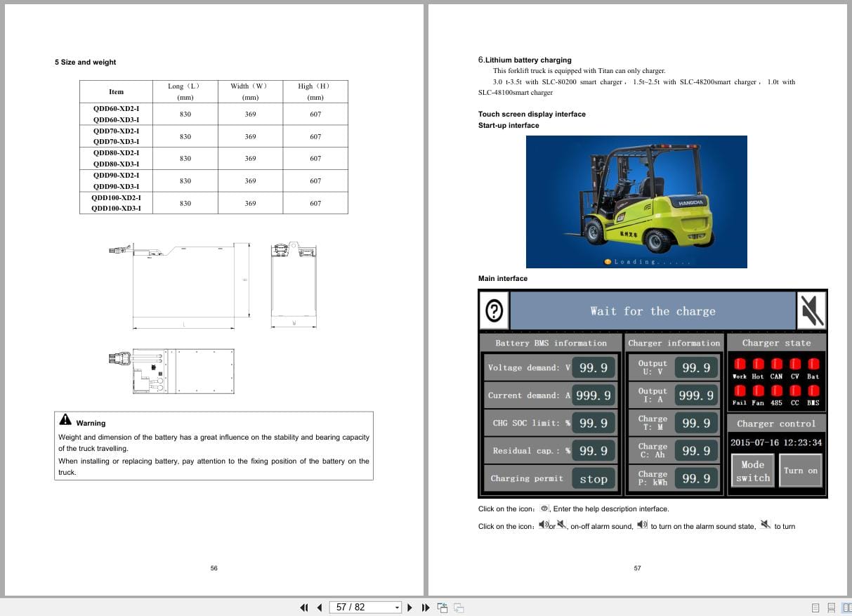
Task: Click the QDD80-XD2-I table row label
Action: [x=116, y=153]
